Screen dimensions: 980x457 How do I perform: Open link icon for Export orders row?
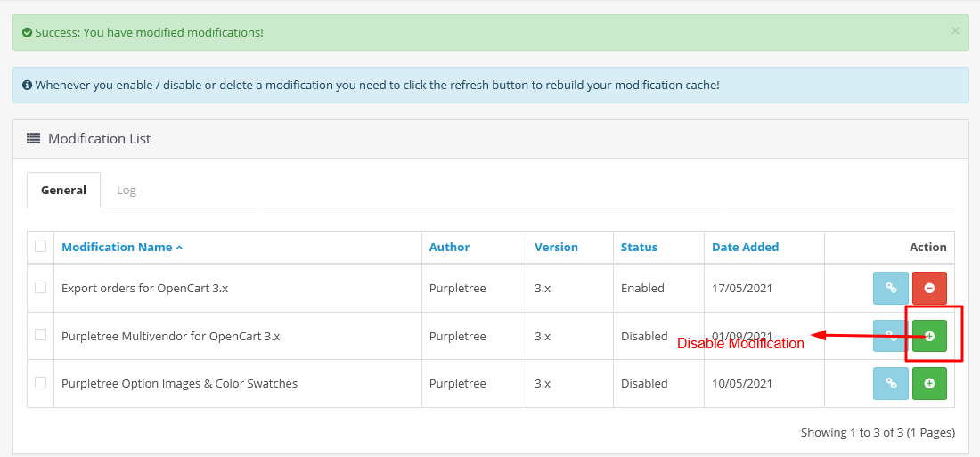(x=891, y=289)
